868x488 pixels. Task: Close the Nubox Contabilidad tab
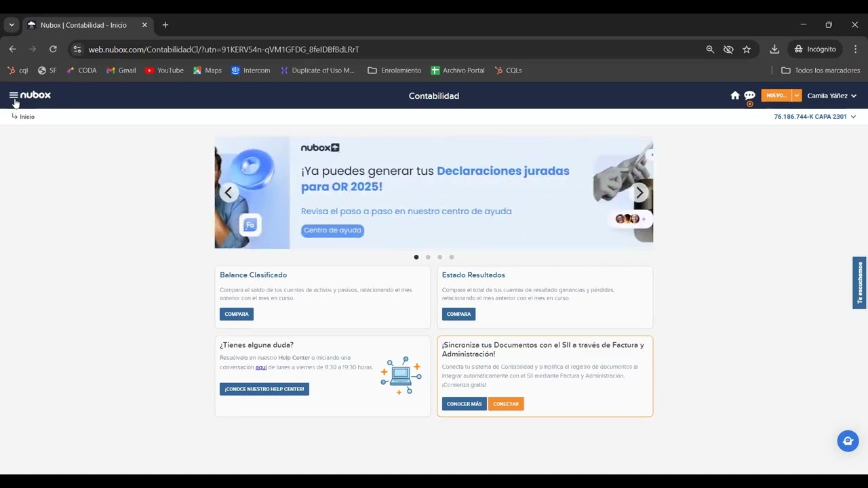click(144, 25)
